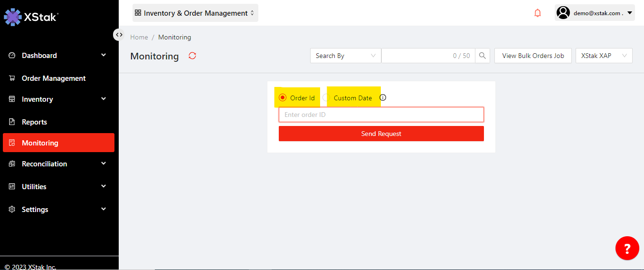The height and width of the screenshot is (270, 644).
Task: Open the red help question-mark button
Action: (x=627, y=248)
